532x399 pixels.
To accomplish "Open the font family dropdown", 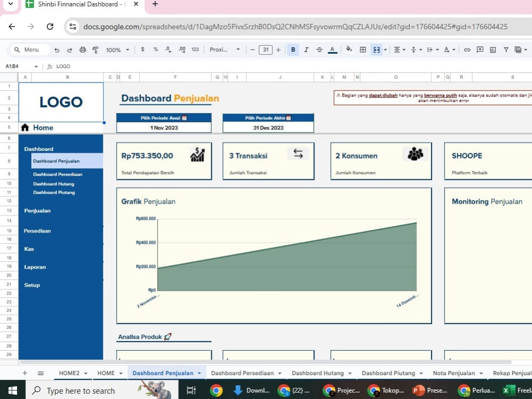I will [x=225, y=49].
